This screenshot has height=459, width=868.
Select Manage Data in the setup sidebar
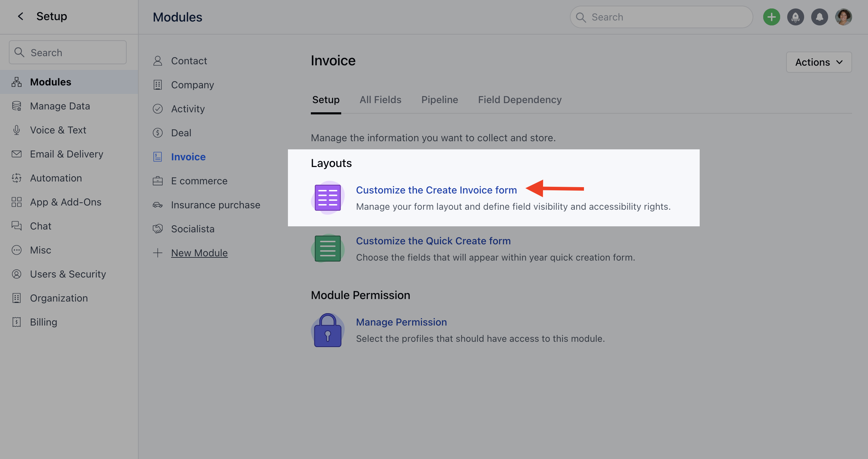[x=69, y=106]
